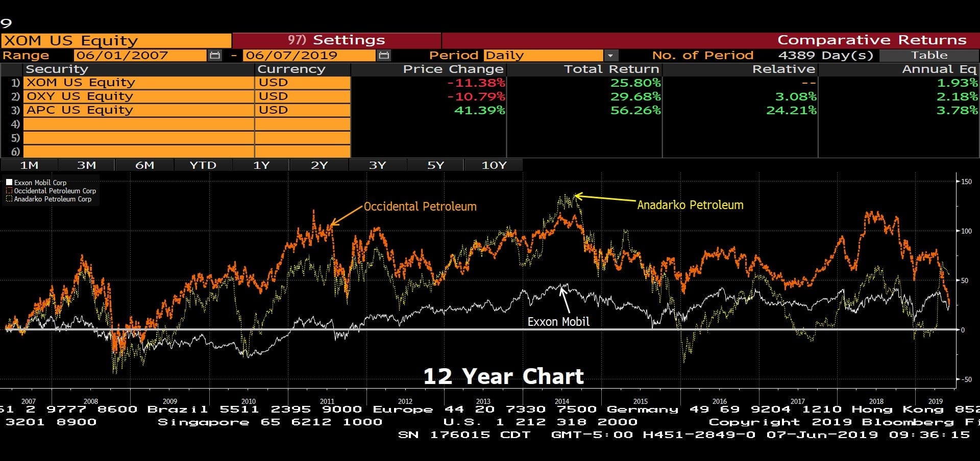This screenshot has height=461, width=980.
Task: Click the XOM US Equity header field
Action: [x=116, y=40]
